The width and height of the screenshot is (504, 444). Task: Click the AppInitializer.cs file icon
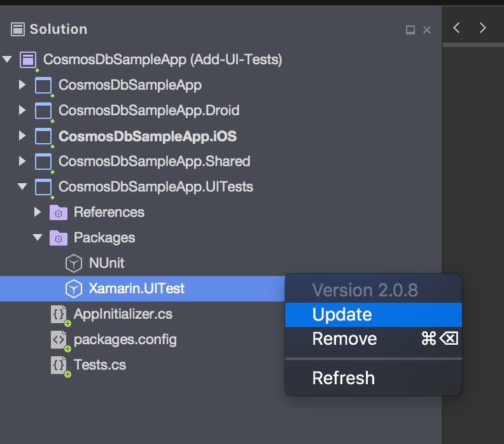(59, 314)
